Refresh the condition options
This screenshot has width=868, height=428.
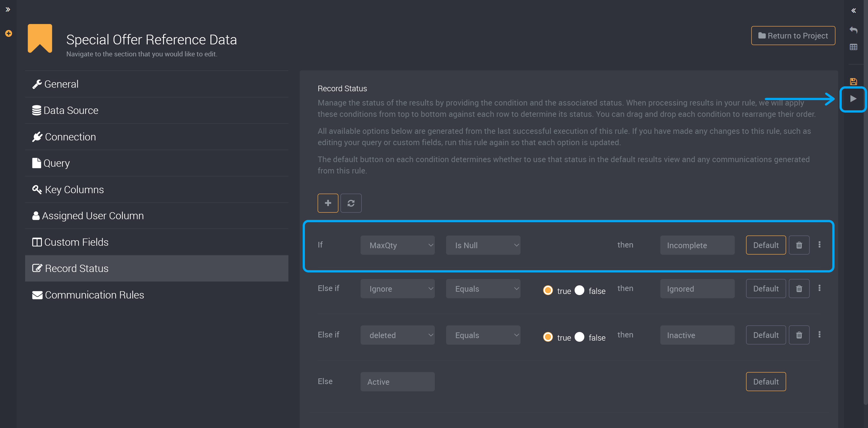coord(351,203)
